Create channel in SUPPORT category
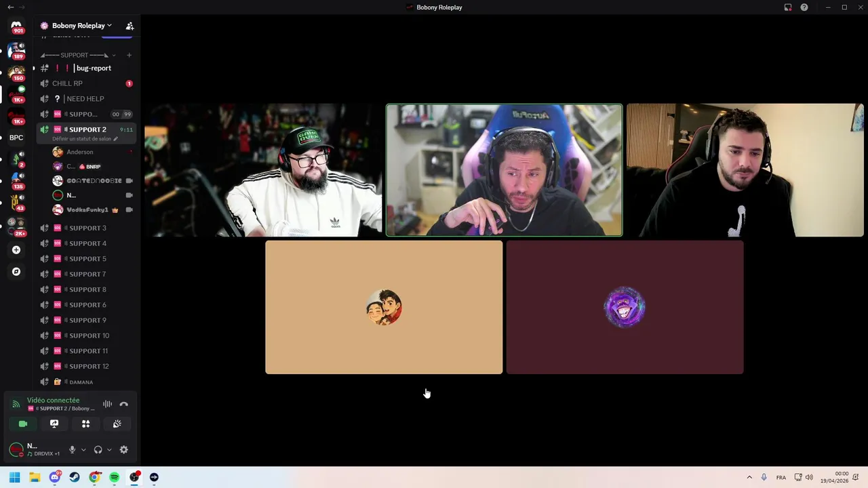Screen dimensions: 868x488 [129, 55]
